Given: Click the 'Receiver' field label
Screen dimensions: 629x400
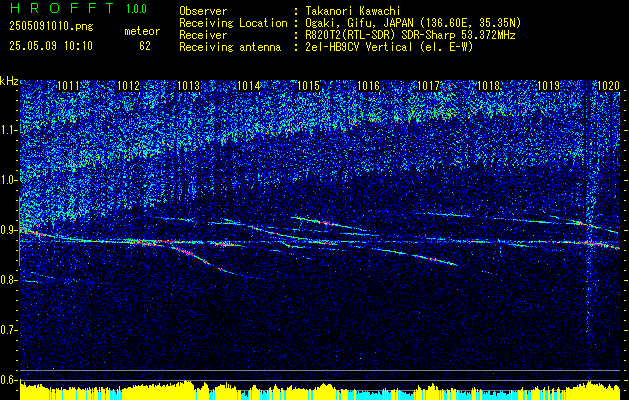Looking at the screenshot, I should pyautogui.click(x=203, y=35).
